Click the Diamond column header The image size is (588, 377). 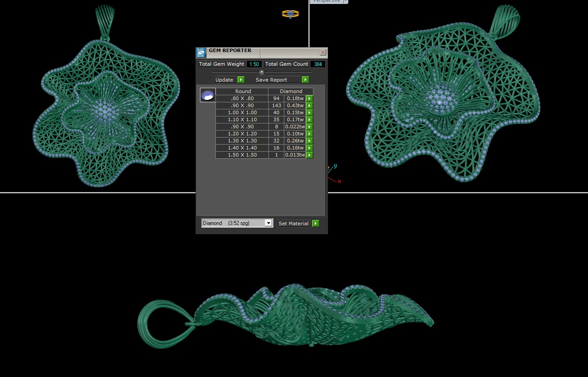pyautogui.click(x=291, y=91)
